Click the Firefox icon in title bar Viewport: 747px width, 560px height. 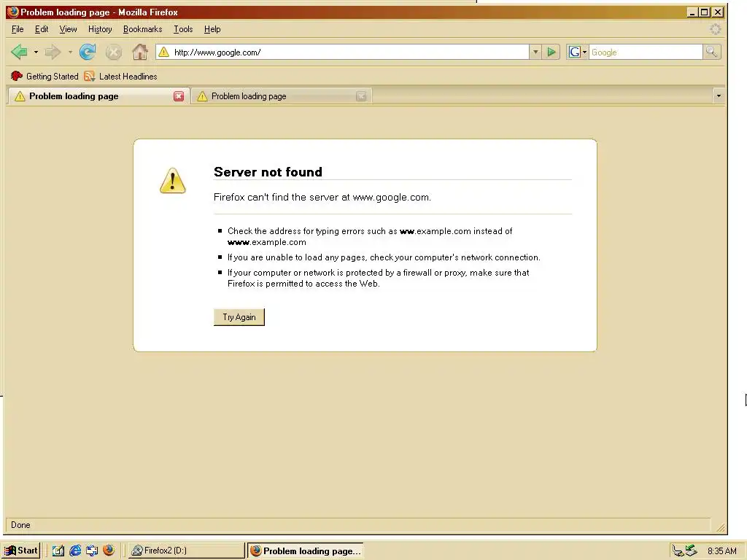coord(13,12)
